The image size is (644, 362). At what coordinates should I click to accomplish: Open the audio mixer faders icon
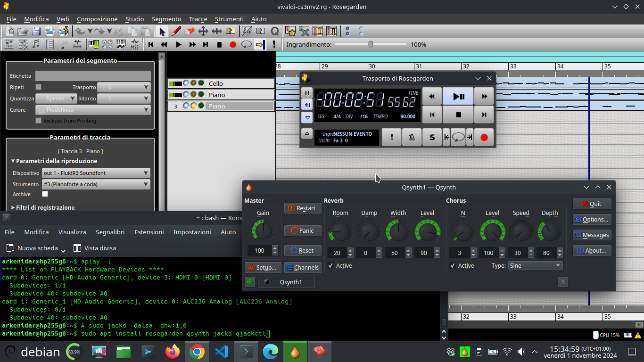coord(135,44)
